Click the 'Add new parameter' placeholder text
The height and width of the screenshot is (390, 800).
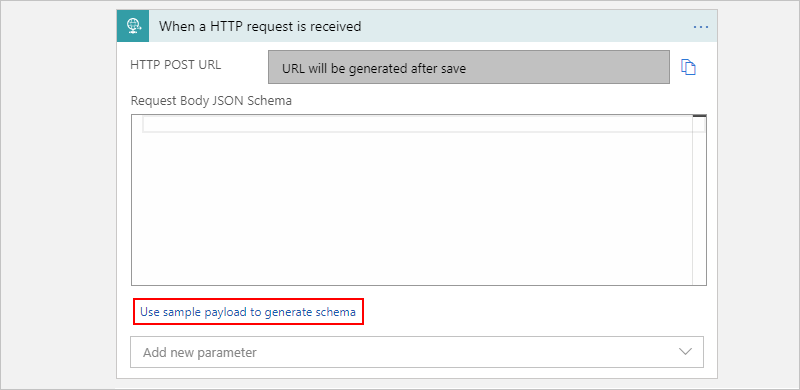tap(199, 352)
